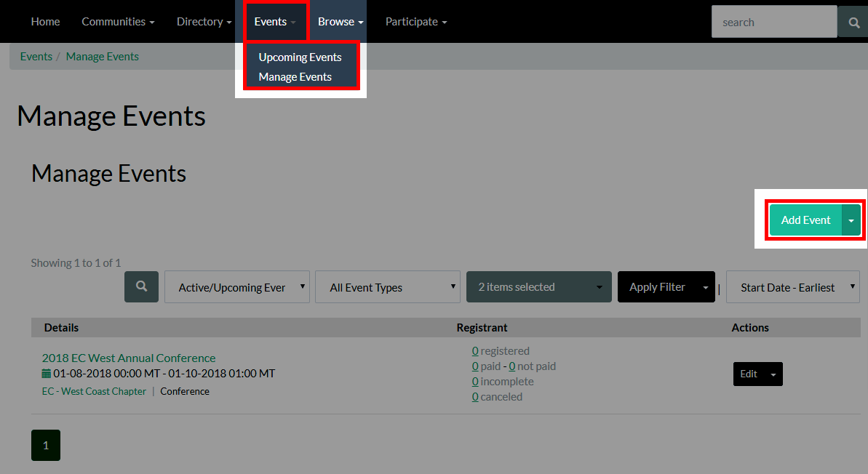Click the 0 registered count link
Screen dimensions: 868x474
click(475, 350)
